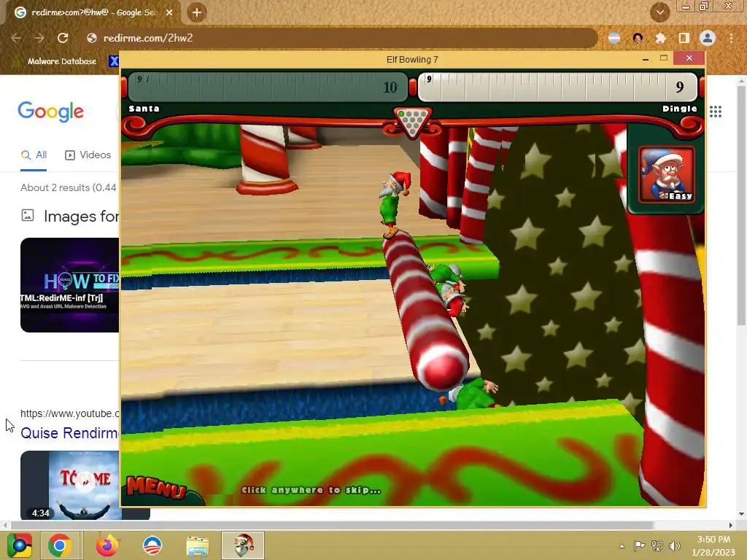Viewport: 747px width, 560px height.
Task: Open Google apps grid
Action: click(716, 112)
